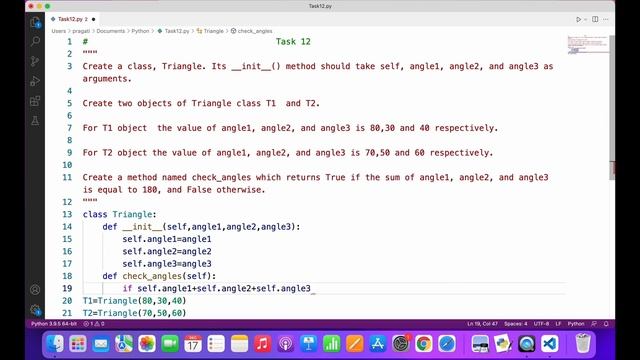Open Notes from the Dock

[239, 344]
